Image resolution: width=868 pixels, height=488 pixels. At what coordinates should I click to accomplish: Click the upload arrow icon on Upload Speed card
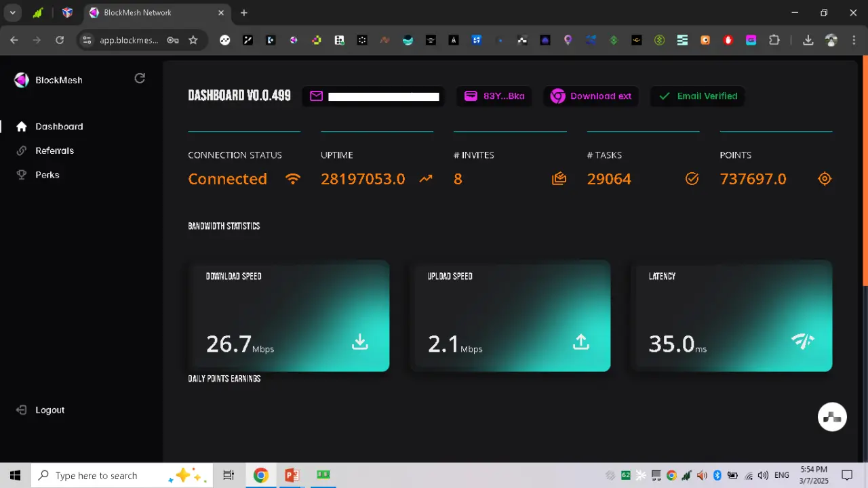coord(581,342)
